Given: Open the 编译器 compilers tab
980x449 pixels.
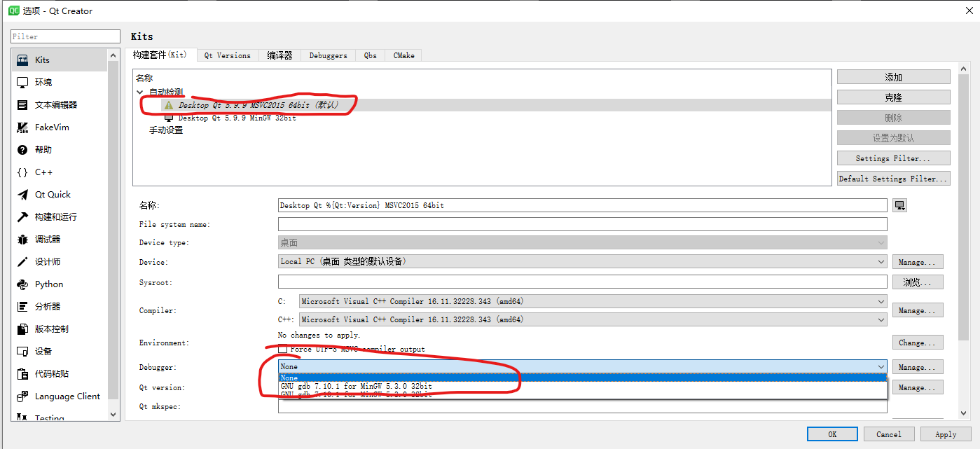Looking at the screenshot, I should [x=279, y=55].
